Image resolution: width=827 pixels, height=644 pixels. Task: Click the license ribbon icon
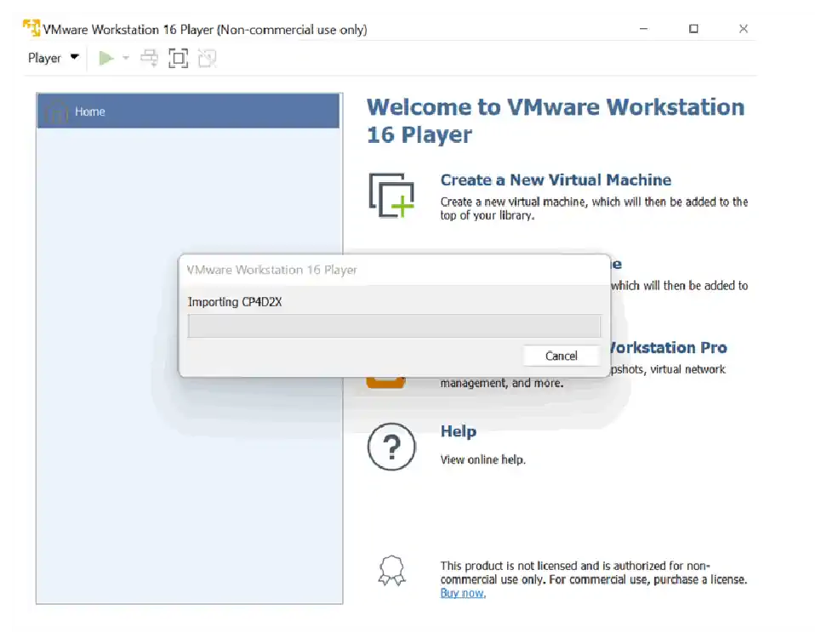click(391, 571)
